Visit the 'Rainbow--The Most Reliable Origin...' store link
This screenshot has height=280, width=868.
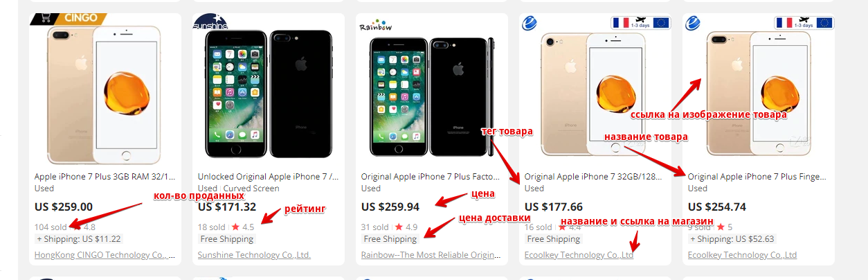(431, 255)
